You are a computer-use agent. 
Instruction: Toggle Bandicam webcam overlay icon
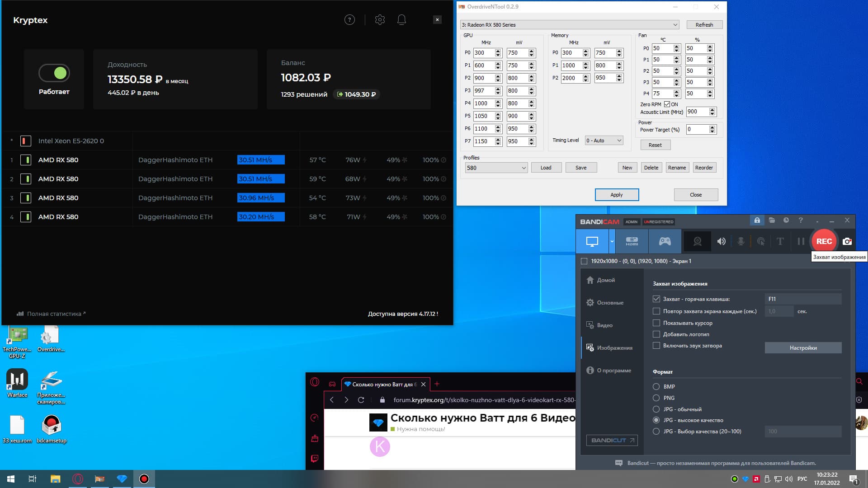click(x=698, y=241)
